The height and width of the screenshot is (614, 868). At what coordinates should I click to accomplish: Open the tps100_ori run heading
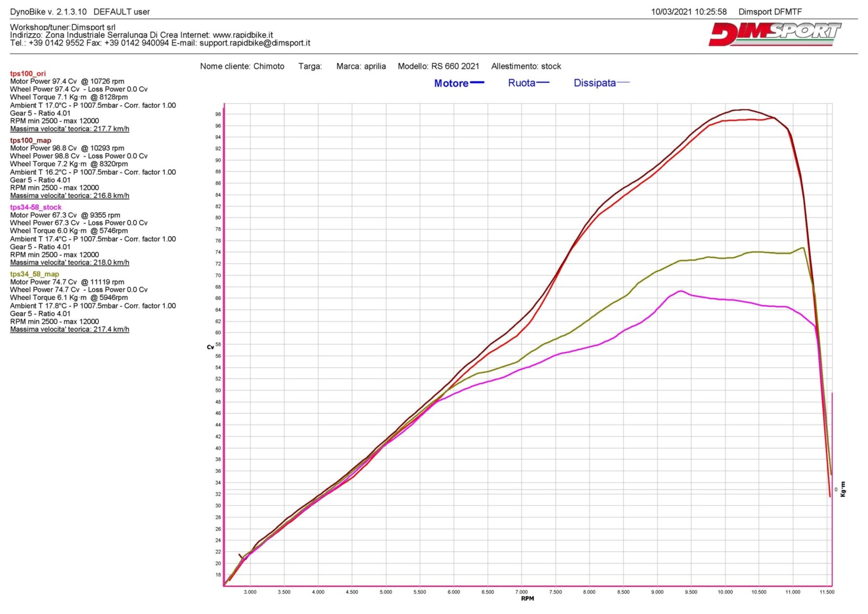pyautogui.click(x=28, y=73)
